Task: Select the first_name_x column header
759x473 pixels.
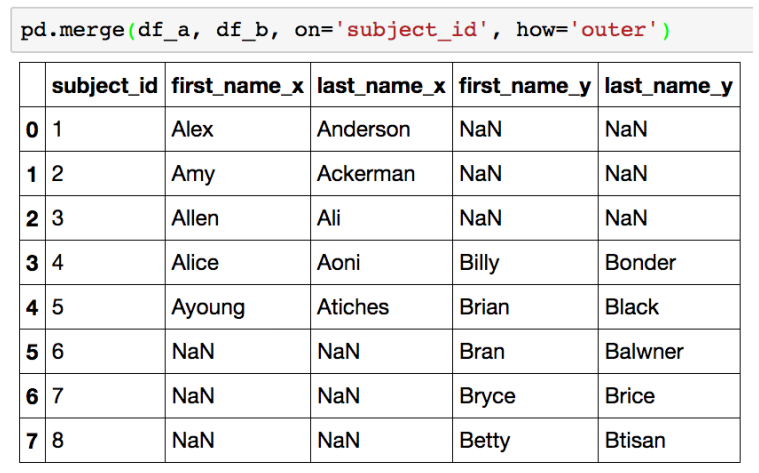Action: pos(238,85)
